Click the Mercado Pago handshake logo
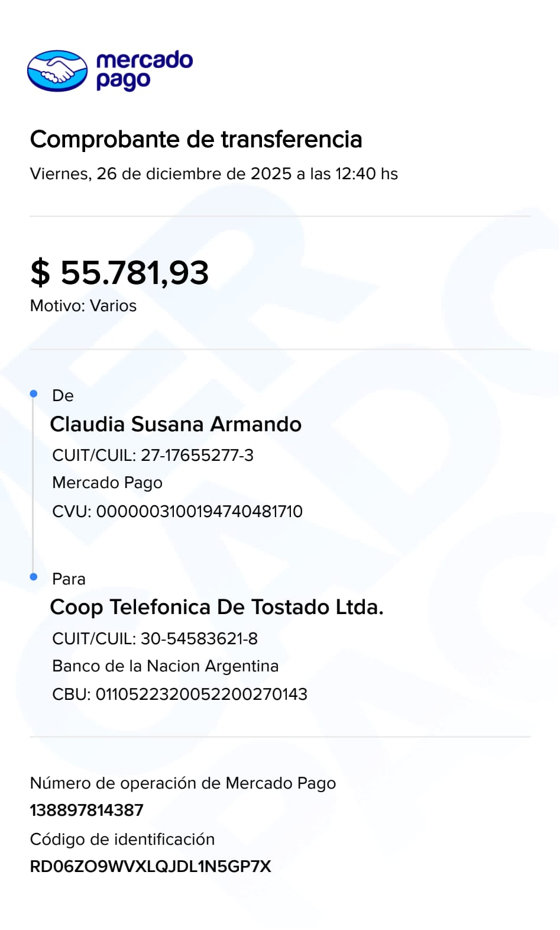The width and height of the screenshot is (560, 930). [57, 71]
